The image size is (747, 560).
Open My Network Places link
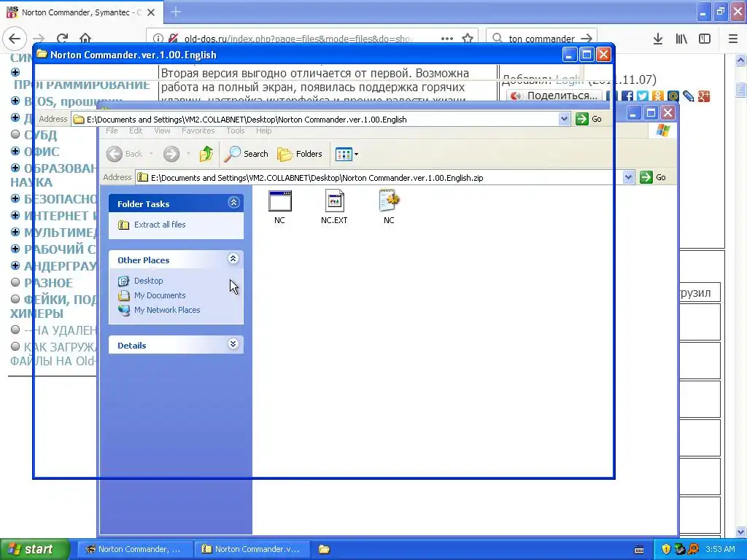pos(167,310)
